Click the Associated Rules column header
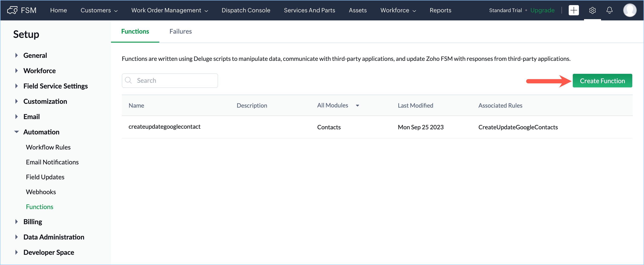The width and height of the screenshot is (644, 265). click(500, 105)
